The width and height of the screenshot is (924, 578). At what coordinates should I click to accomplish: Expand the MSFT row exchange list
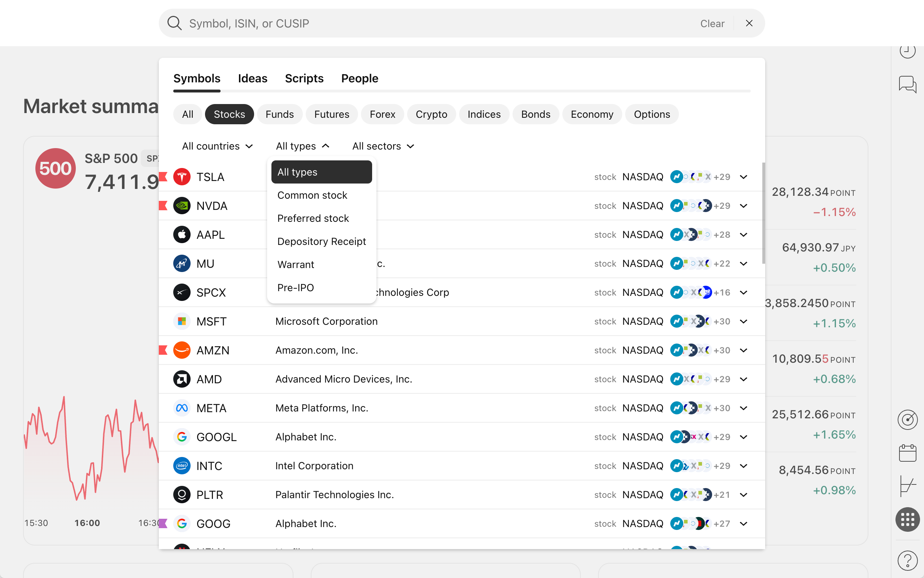point(744,322)
